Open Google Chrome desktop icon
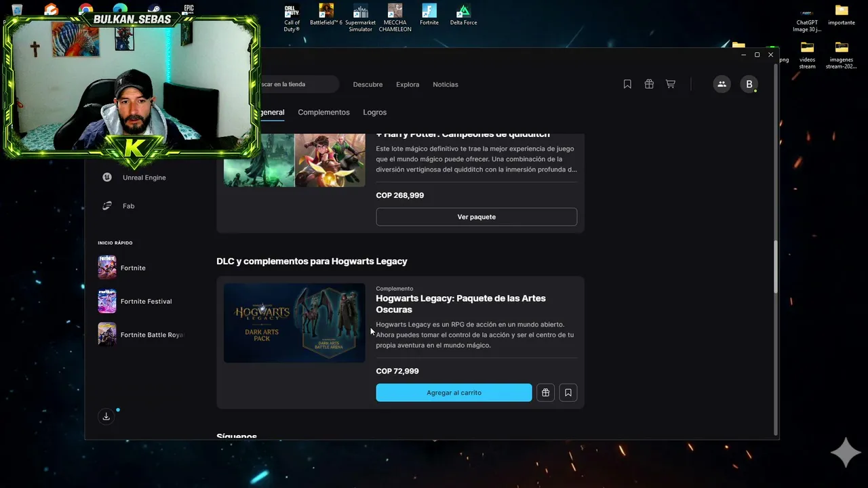The image size is (868, 488). (x=85, y=9)
